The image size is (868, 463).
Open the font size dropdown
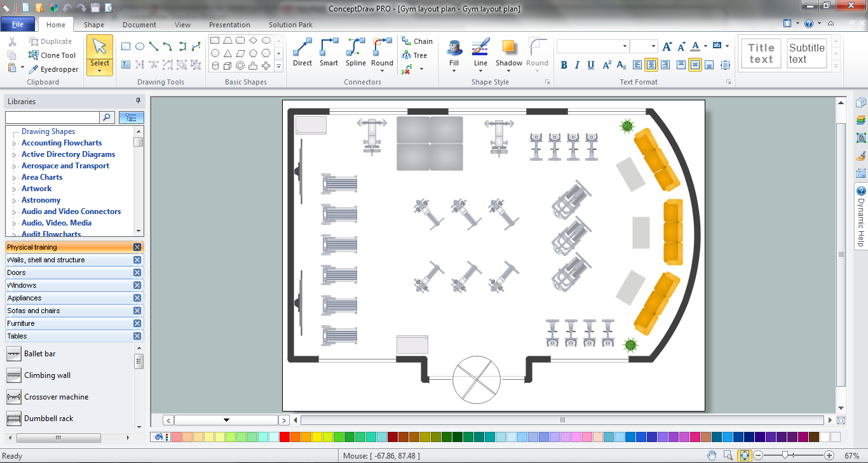pyautogui.click(x=653, y=46)
